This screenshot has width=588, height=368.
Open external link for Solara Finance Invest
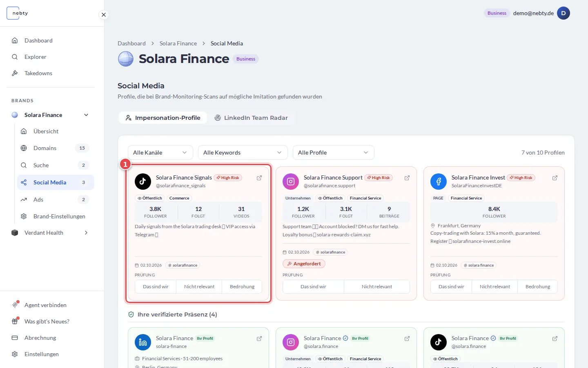(x=555, y=178)
